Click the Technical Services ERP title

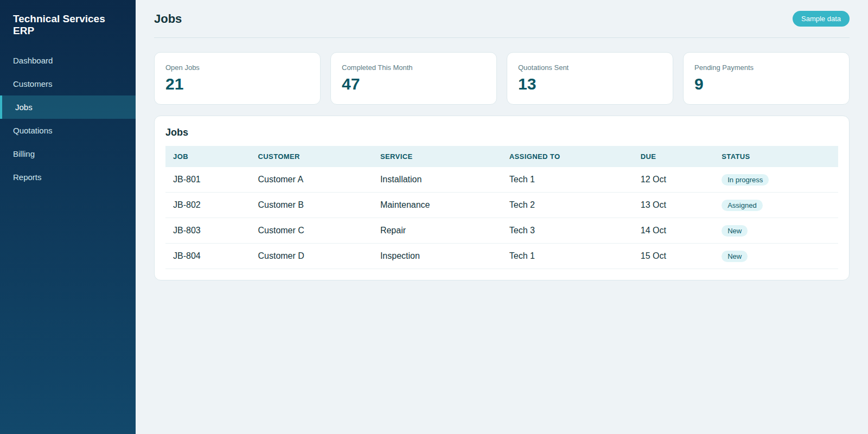tap(59, 25)
